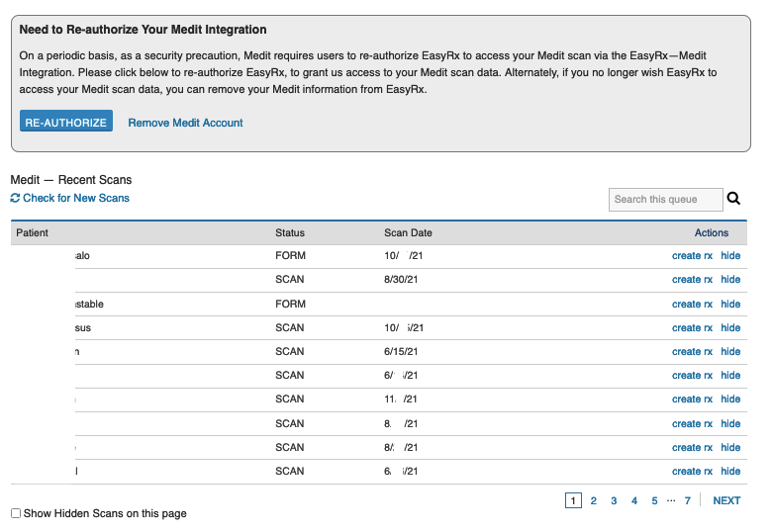Hide the 6/15/21 scan row
Screen dimensions: 772x532
pos(730,352)
